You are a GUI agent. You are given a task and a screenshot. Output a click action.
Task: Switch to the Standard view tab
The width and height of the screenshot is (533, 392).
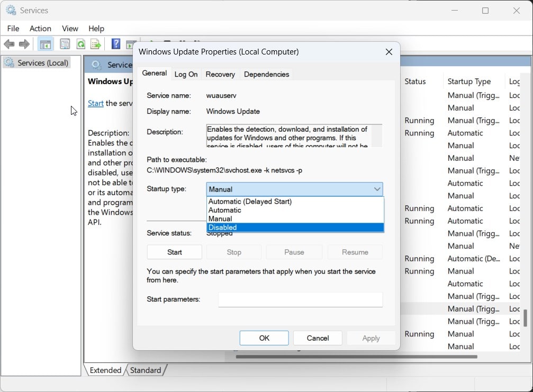(146, 370)
